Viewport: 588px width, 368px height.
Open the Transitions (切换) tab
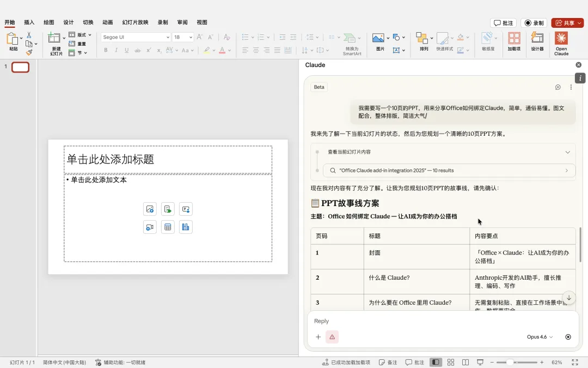coord(88,22)
